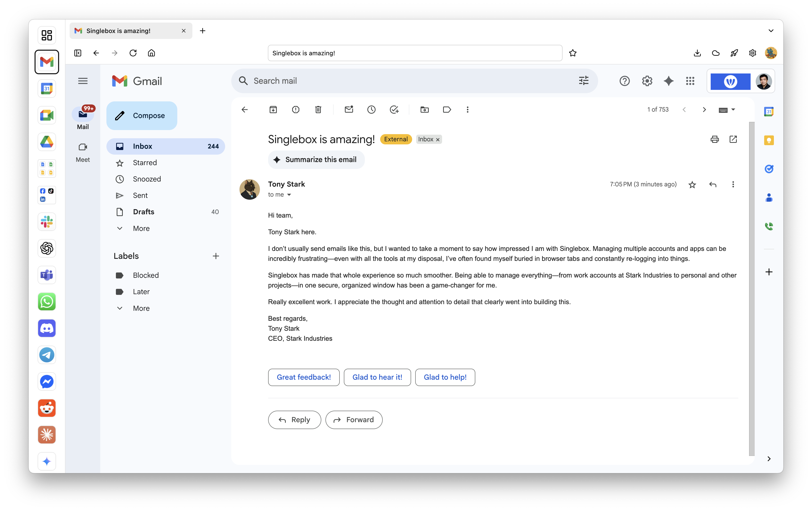The width and height of the screenshot is (812, 511).
Task: Choose 'Glad to hear it!' smart reply
Action: [377, 377]
